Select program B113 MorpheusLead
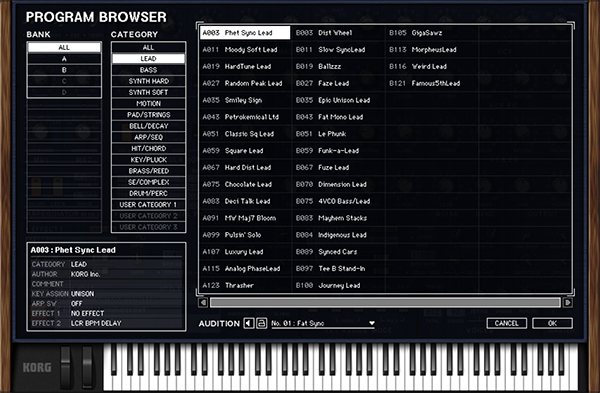This screenshot has width=600, height=393. (x=432, y=50)
